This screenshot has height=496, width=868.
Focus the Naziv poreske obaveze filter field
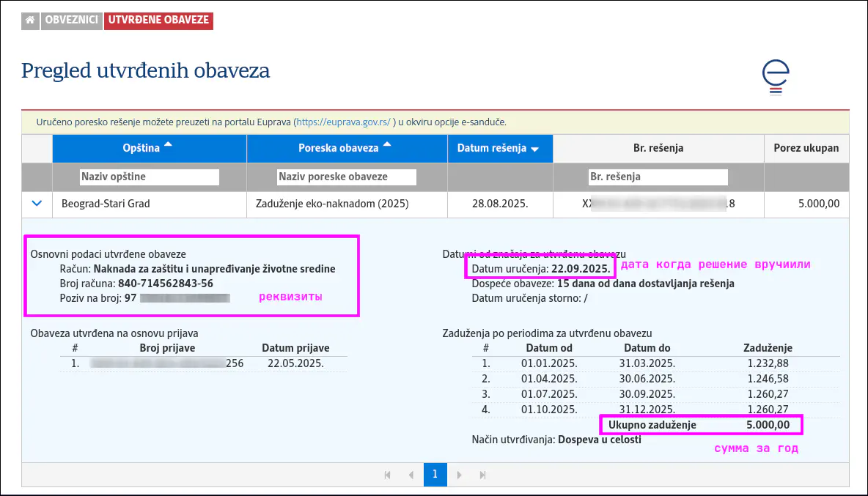[x=346, y=177]
